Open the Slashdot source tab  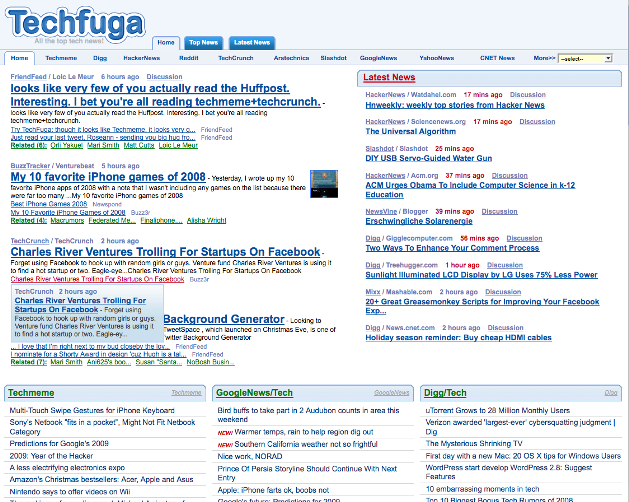tap(333, 58)
